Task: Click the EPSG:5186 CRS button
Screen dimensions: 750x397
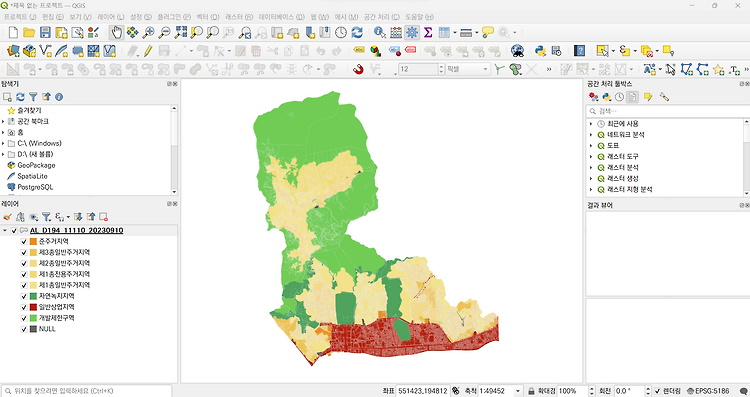Action: tap(708, 391)
